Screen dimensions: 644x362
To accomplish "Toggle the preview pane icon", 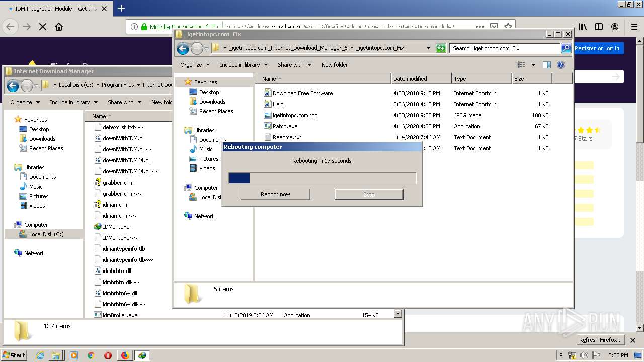I will tap(547, 65).
